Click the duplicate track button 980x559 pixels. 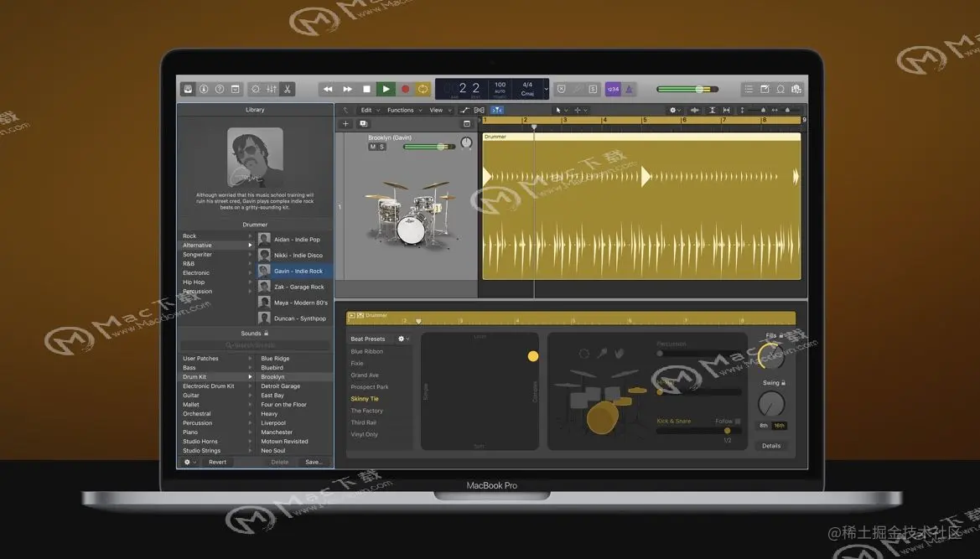click(x=363, y=124)
